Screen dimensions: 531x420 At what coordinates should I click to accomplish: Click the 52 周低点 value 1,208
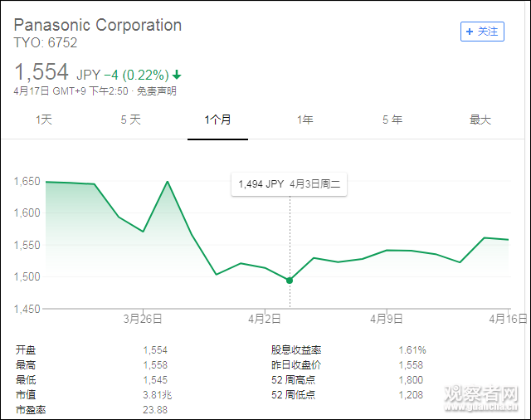[411, 394]
